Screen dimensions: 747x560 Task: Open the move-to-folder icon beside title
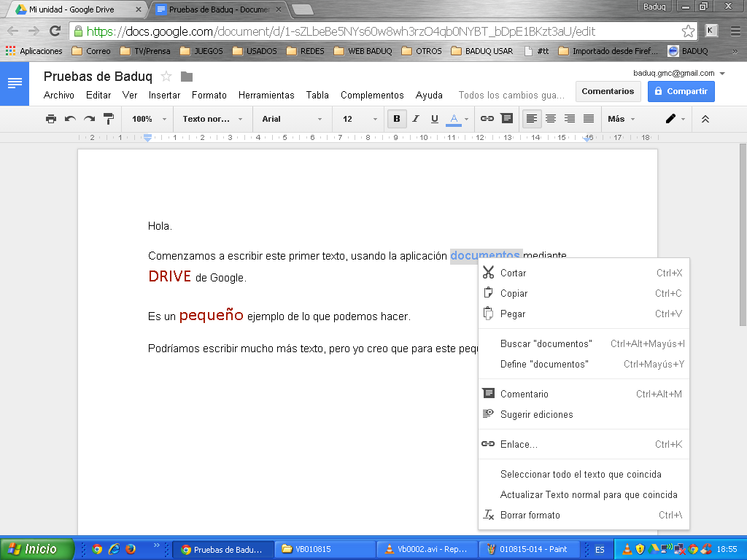(187, 77)
